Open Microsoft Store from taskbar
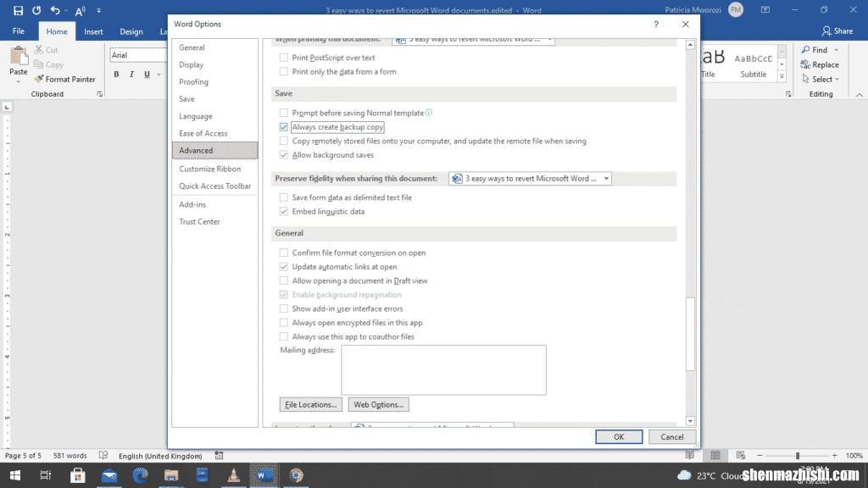The height and width of the screenshot is (488, 868). 77,475
